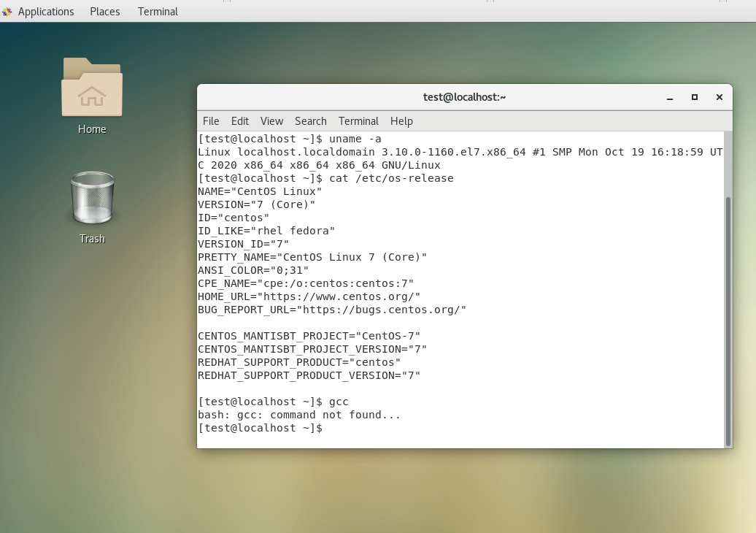Click the ANSI_COLOR="0;31" line
The height and width of the screenshot is (533, 756).
pyautogui.click(x=253, y=270)
